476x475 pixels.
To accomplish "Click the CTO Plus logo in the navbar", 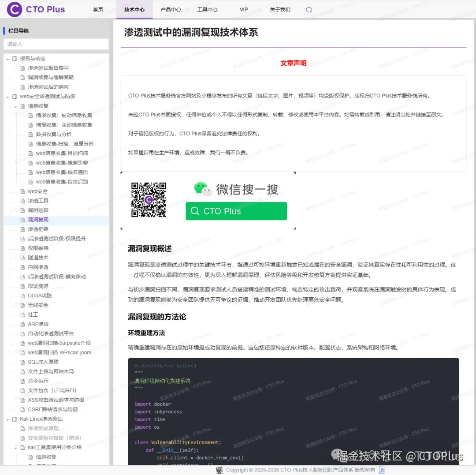I will pyautogui.click(x=35, y=9).
